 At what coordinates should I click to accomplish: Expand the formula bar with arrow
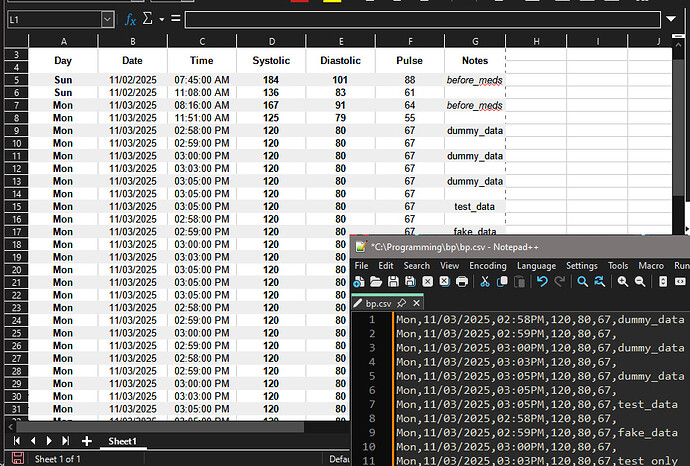tap(671, 19)
